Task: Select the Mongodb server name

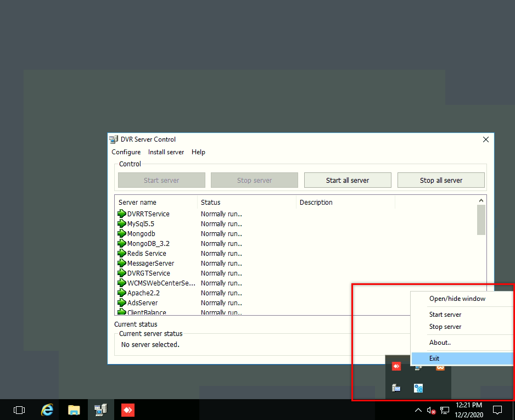Action: (x=141, y=233)
